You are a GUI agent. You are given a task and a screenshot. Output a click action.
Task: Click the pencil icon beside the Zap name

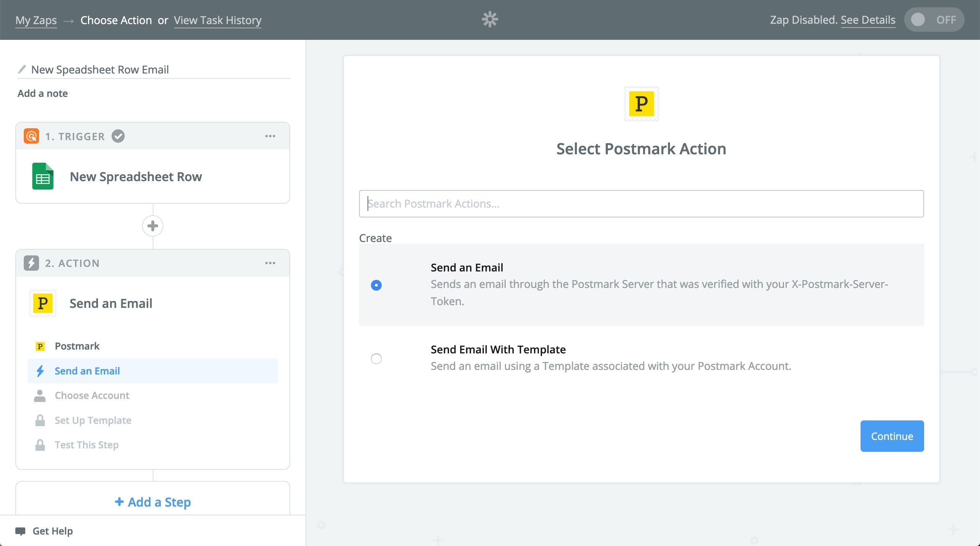coord(22,69)
